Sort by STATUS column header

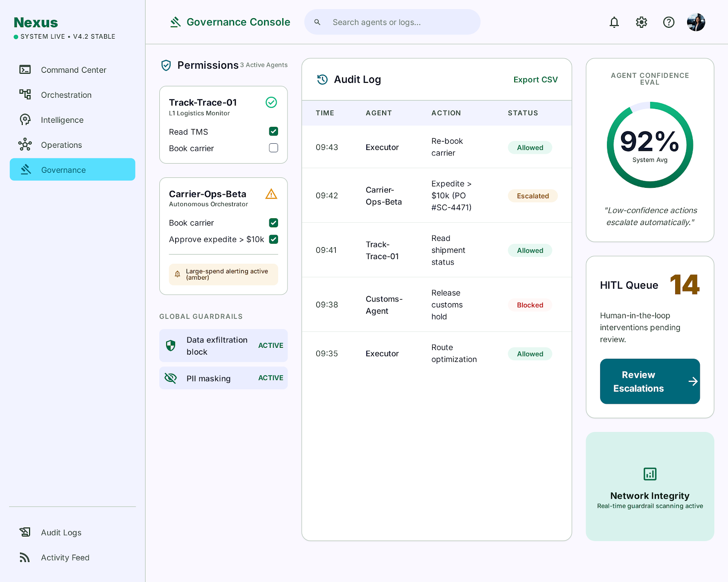[x=523, y=113]
